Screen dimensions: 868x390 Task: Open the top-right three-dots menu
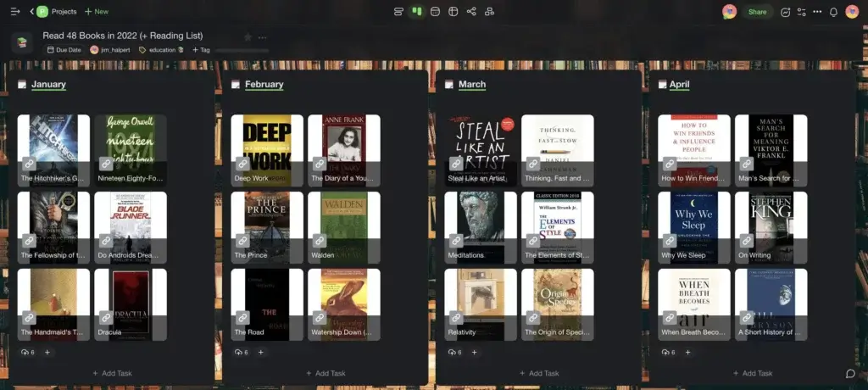[817, 12]
